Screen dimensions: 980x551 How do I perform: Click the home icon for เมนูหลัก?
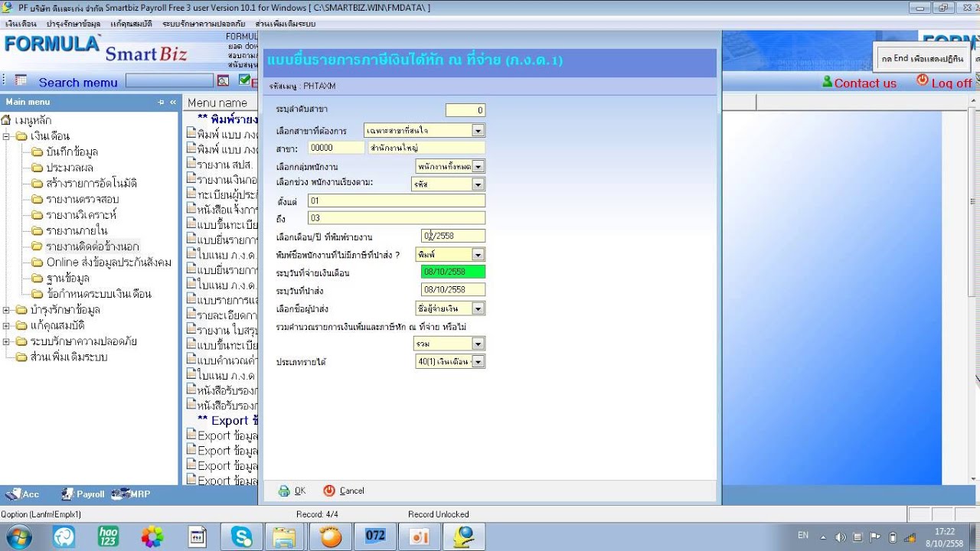pos(6,119)
